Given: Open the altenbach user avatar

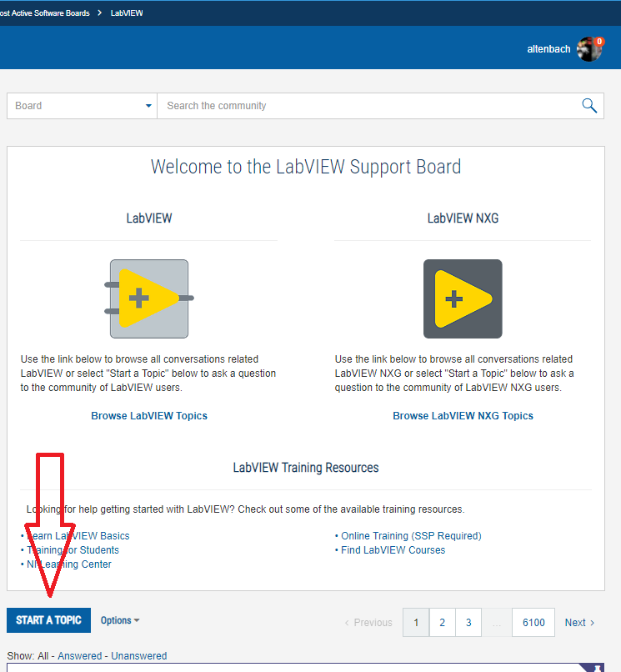Looking at the screenshot, I should pos(588,49).
